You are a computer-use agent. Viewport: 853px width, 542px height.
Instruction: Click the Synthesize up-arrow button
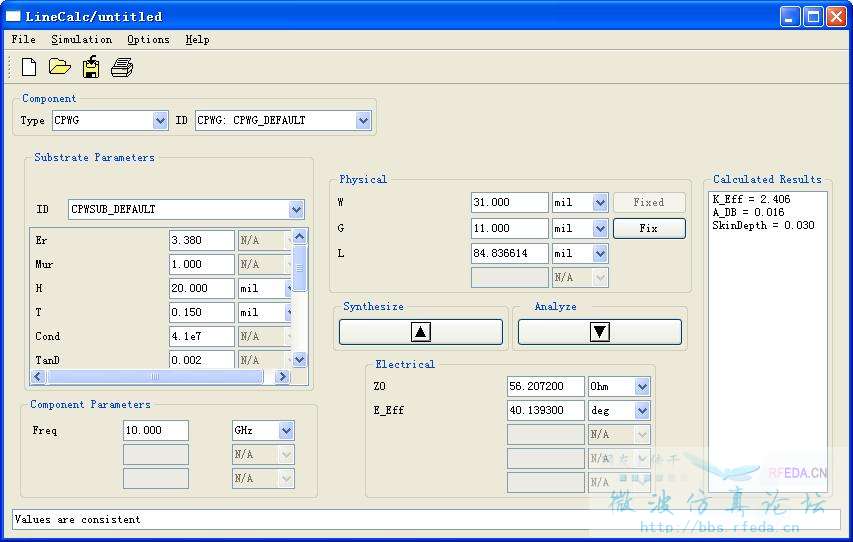421,332
